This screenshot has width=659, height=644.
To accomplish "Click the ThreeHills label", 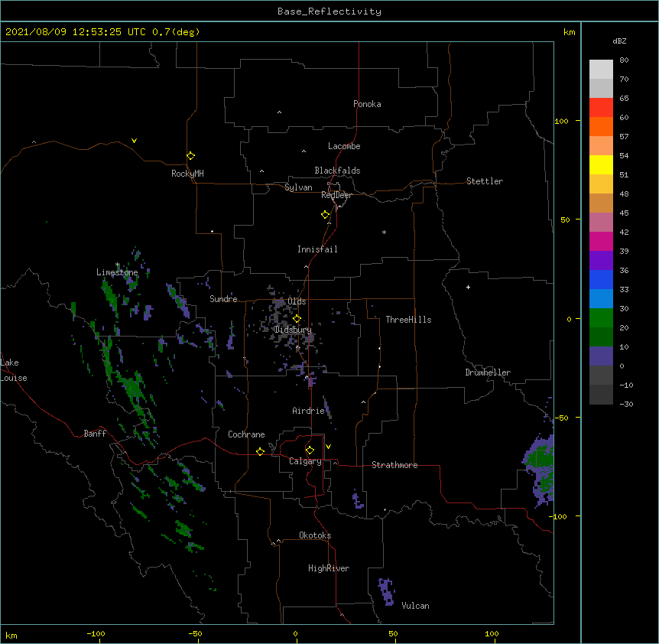I will click(408, 320).
